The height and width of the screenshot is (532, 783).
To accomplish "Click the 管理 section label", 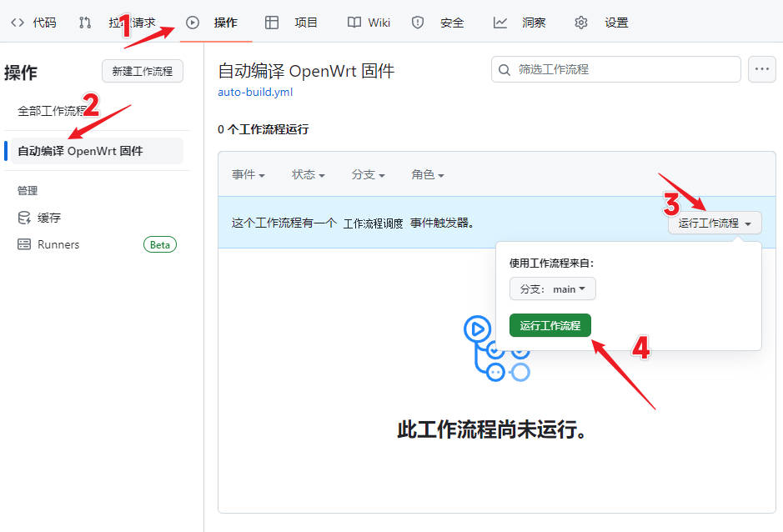I will tap(28, 190).
